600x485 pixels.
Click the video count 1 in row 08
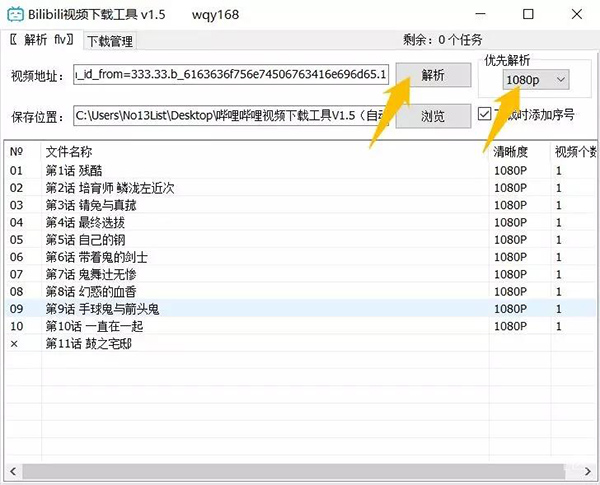558,291
